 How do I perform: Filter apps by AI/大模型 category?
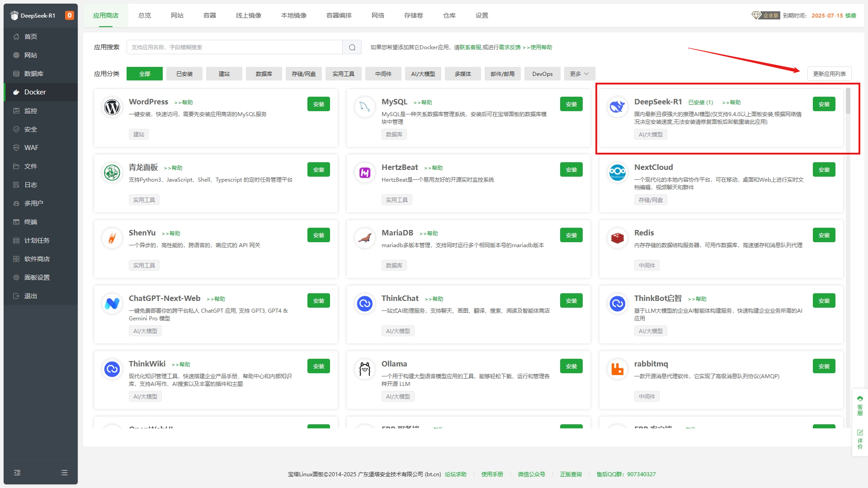[x=423, y=74]
